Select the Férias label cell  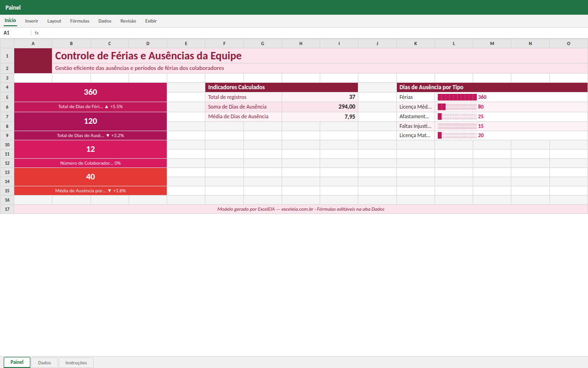(416, 97)
